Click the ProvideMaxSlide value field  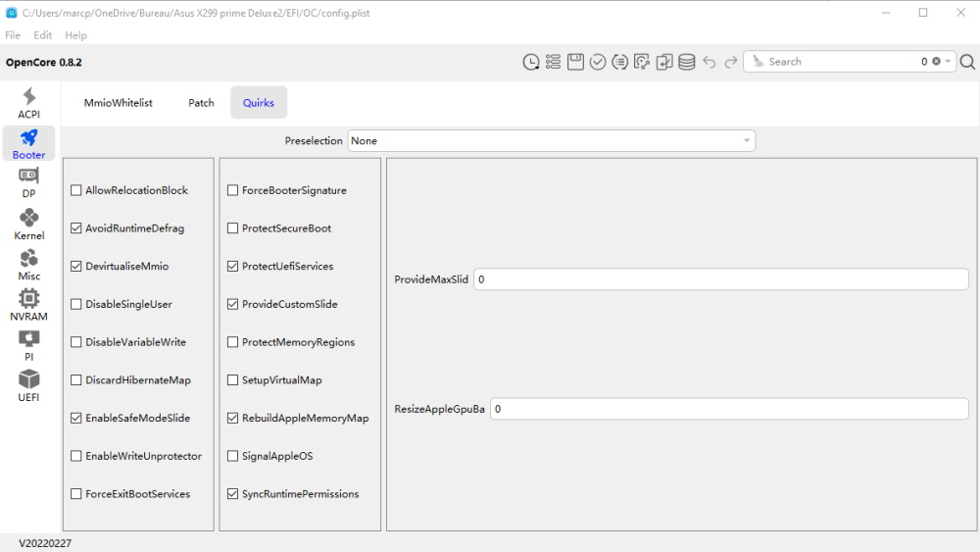tap(721, 279)
